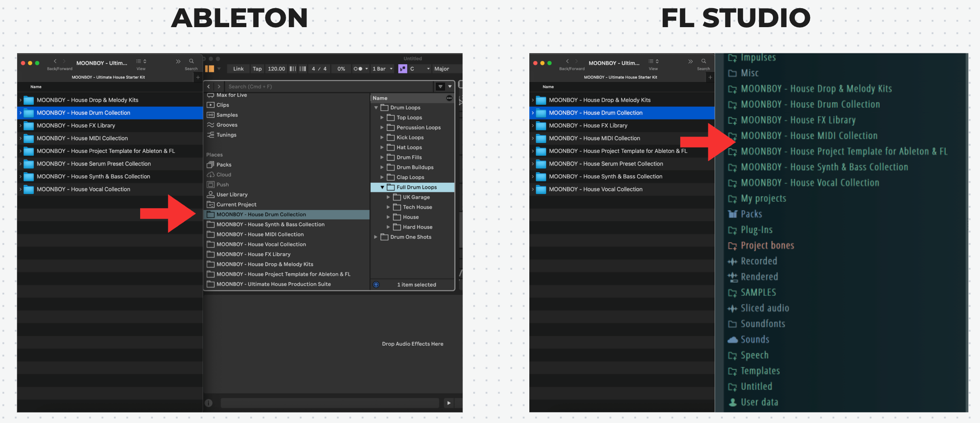Collapse the Drum Loops folder in Ableton
This screenshot has width=980, height=423.
tap(376, 108)
